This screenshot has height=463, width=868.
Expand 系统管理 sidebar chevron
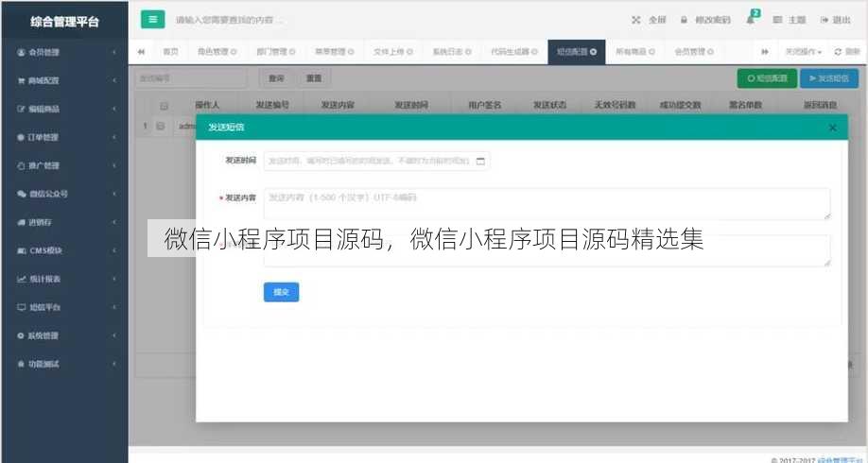coord(114,335)
